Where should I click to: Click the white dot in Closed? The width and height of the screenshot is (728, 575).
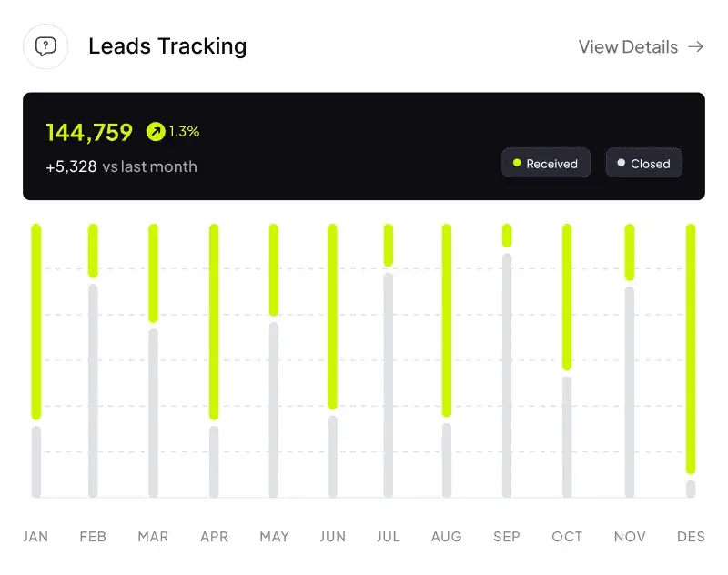[x=622, y=163]
